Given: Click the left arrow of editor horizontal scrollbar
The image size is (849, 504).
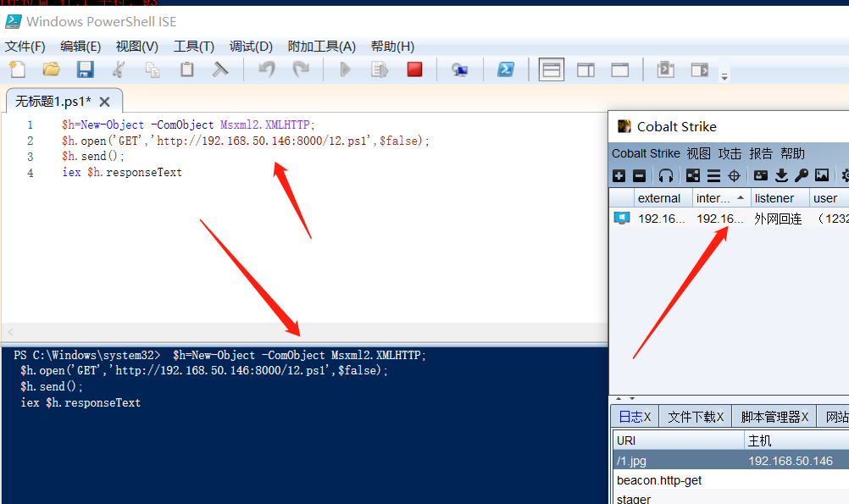Looking at the screenshot, I should (x=10, y=331).
